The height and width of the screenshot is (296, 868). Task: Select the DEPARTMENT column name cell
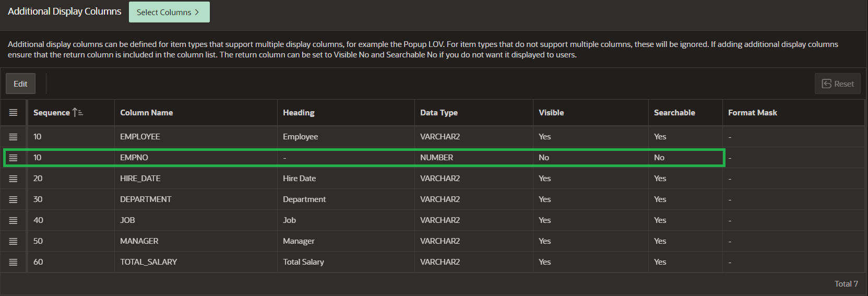196,199
